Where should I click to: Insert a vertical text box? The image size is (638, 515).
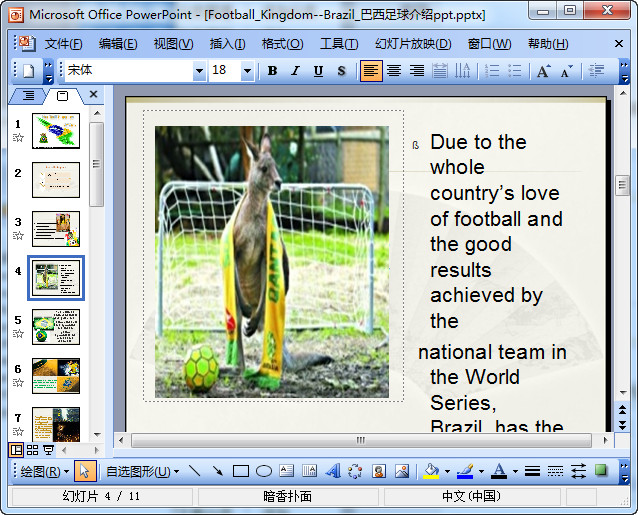click(x=310, y=471)
